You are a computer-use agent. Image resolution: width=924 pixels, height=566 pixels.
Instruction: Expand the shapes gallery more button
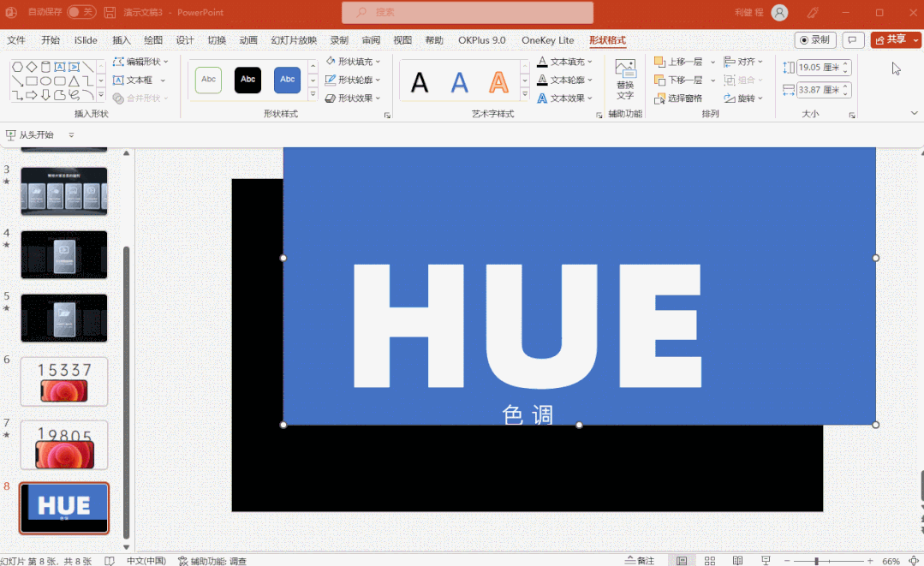pos(101,94)
